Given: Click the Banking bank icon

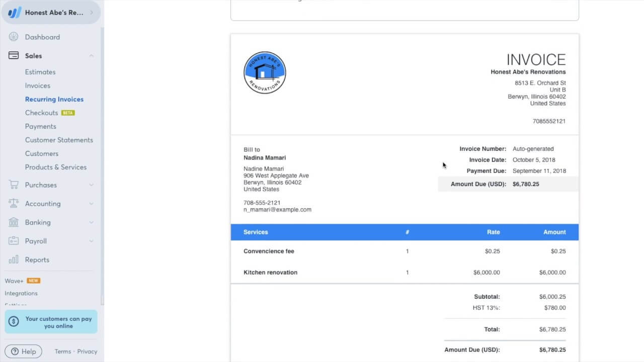Looking at the screenshot, I should click(13, 222).
